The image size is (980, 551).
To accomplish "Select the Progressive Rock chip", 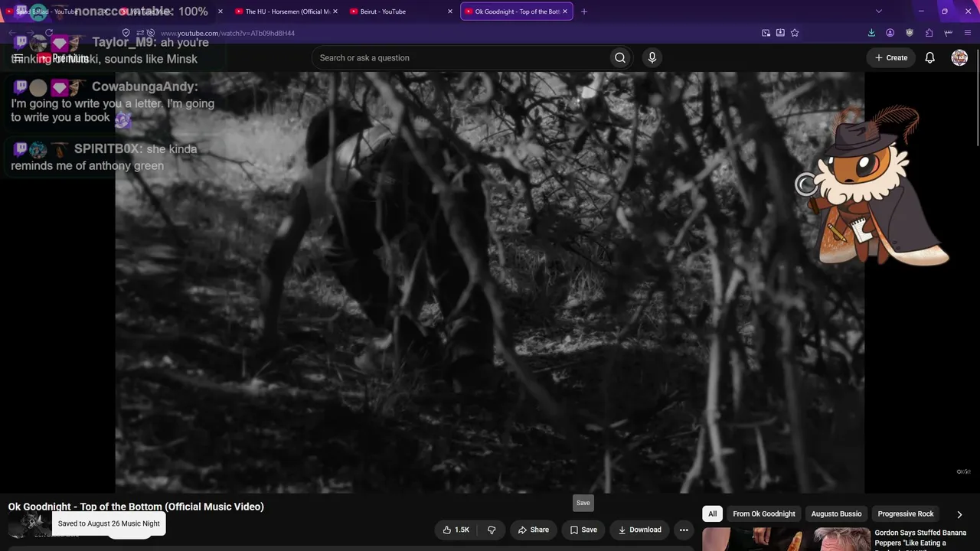I will coord(906,514).
